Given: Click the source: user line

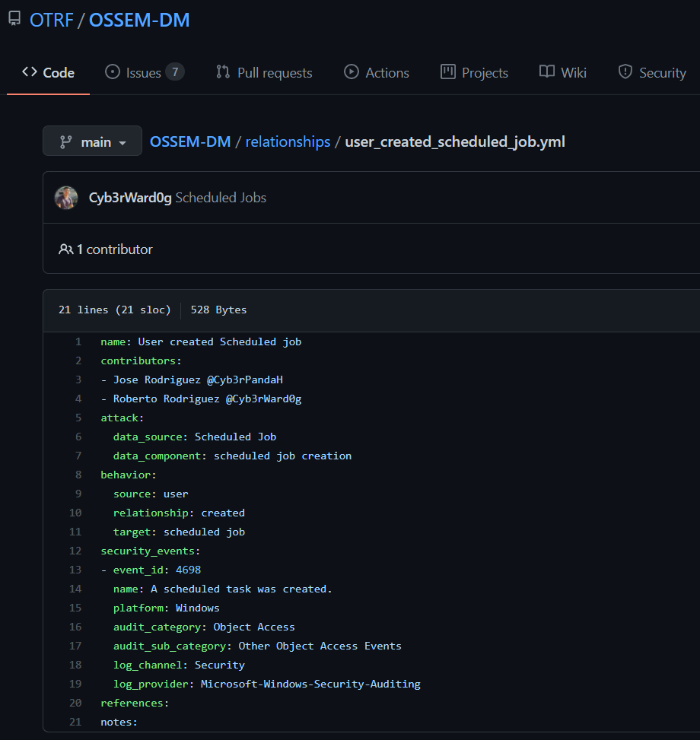Looking at the screenshot, I should (x=151, y=494).
